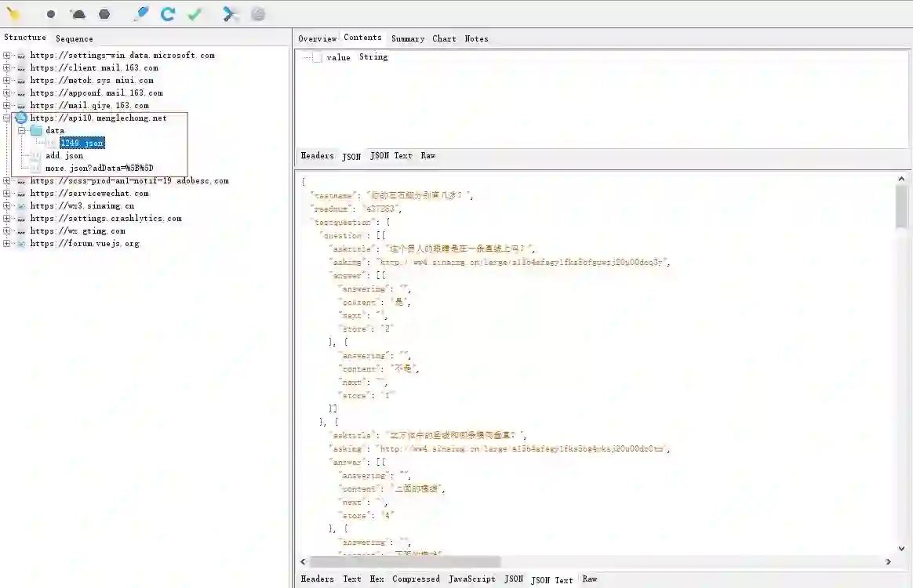Select the more.json?adData=%5B%5D request
Screen dimensions: 913x588
pyautogui.click(x=100, y=169)
